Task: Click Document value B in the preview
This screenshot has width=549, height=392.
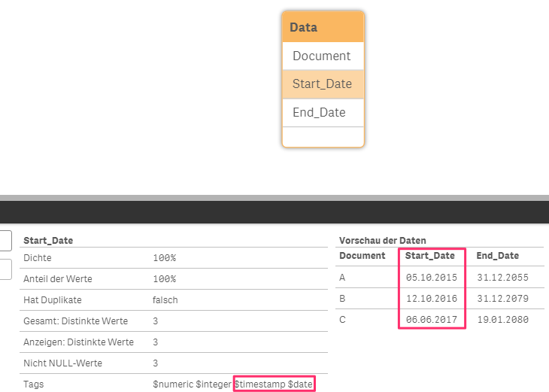Action: click(x=343, y=298)
